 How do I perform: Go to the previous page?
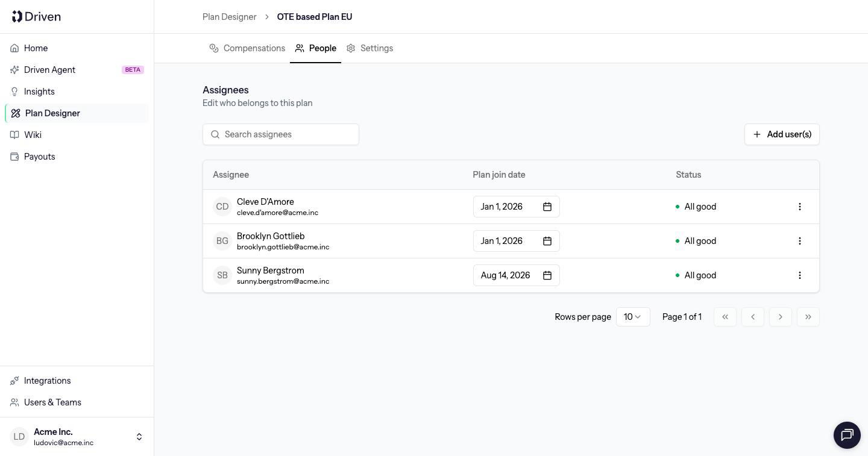click(753, 317)
